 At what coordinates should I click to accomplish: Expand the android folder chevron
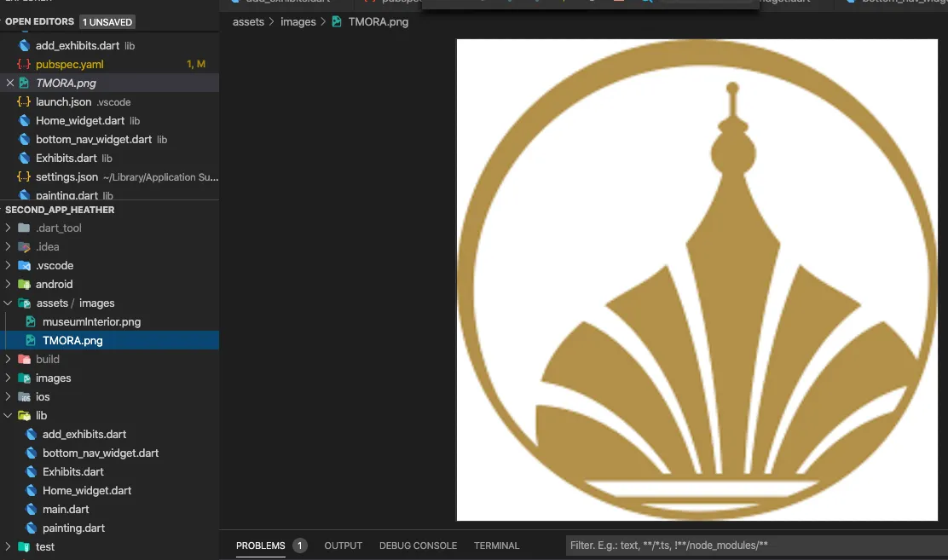[x=8, y=284]
